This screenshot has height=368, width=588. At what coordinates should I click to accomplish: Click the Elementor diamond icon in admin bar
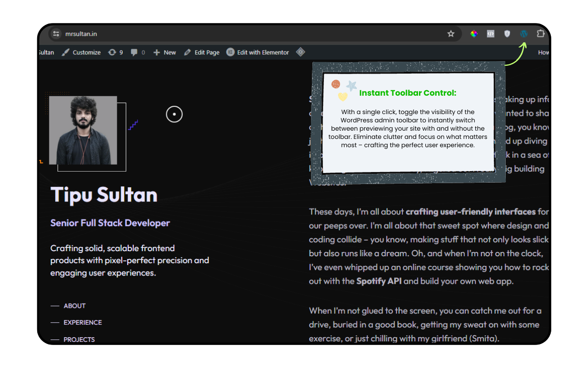tap(300, 52)
